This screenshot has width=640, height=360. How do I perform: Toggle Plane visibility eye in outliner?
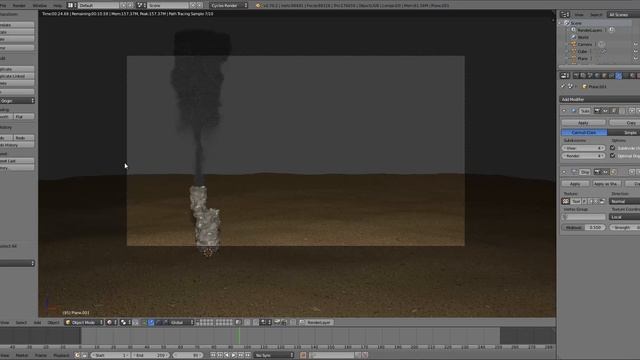(636, 58)
